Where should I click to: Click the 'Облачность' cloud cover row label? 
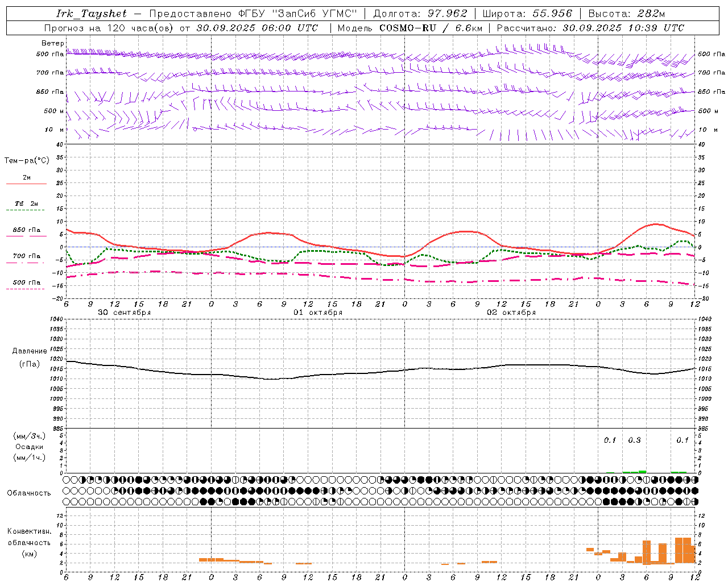(28, 493)
